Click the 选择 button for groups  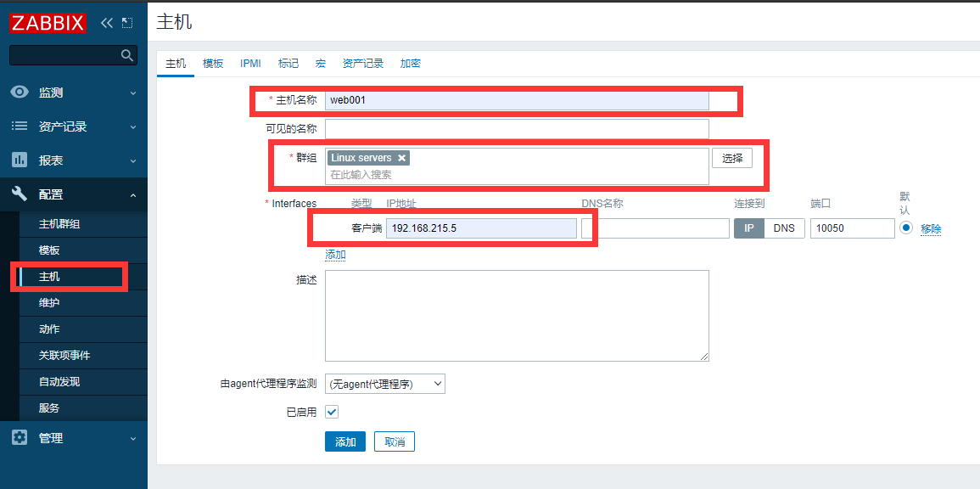point(732,158)
